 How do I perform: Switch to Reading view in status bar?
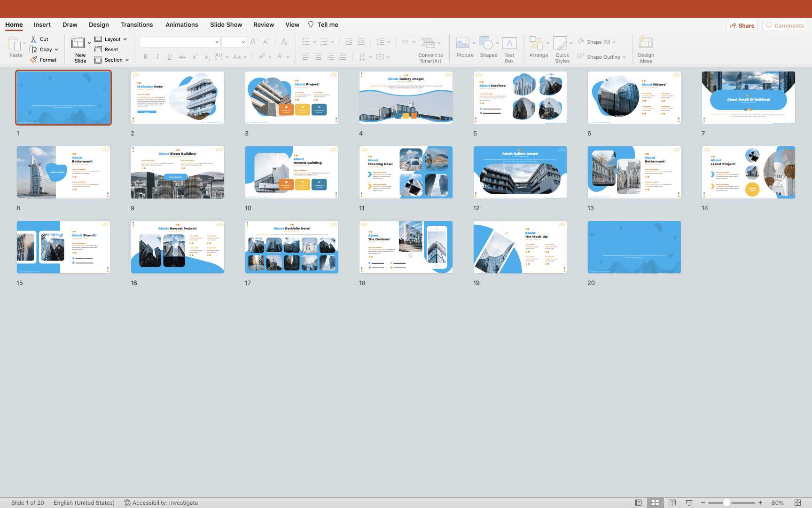[x=672, y=503]
